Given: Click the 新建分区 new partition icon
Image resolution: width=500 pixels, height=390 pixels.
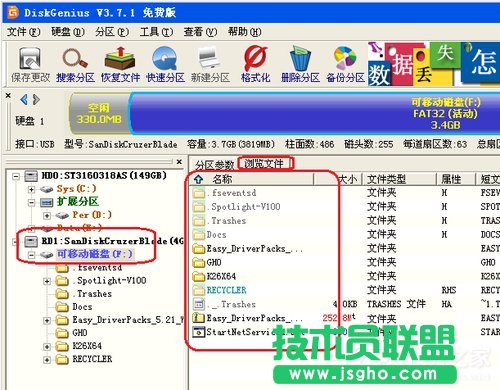Looking at the screenshot, I should [x=210, y=64].
